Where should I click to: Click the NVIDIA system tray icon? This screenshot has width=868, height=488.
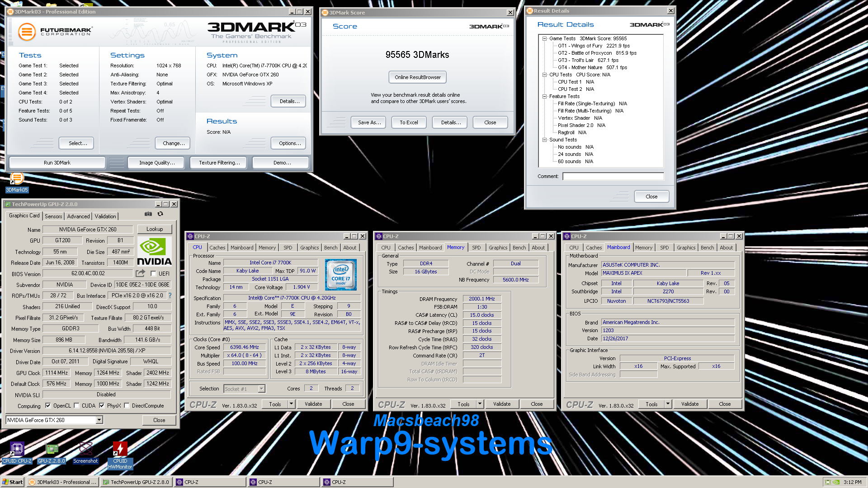click(836, 482)
